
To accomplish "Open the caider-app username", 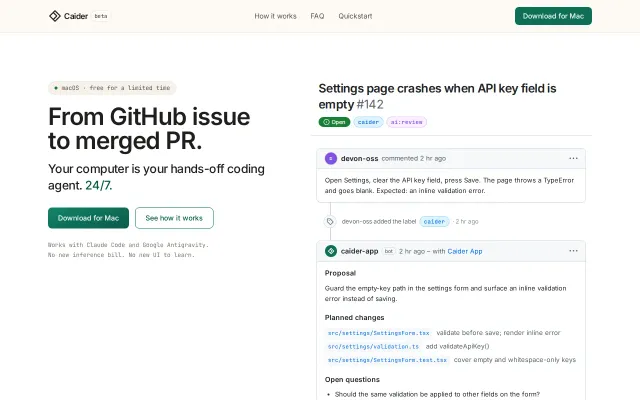I will pos(360,251).
